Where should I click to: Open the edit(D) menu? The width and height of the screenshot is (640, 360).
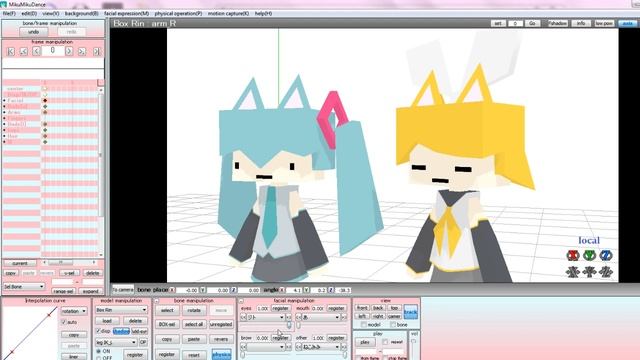click(x=29, y=13)
